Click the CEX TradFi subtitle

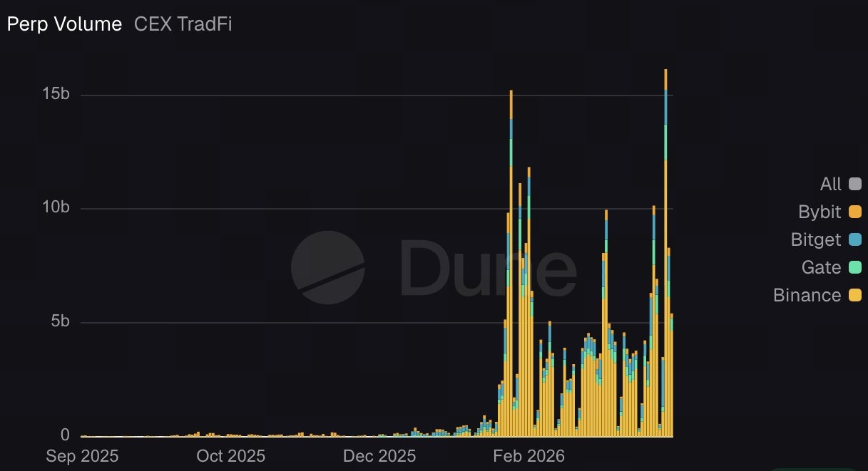183,24
